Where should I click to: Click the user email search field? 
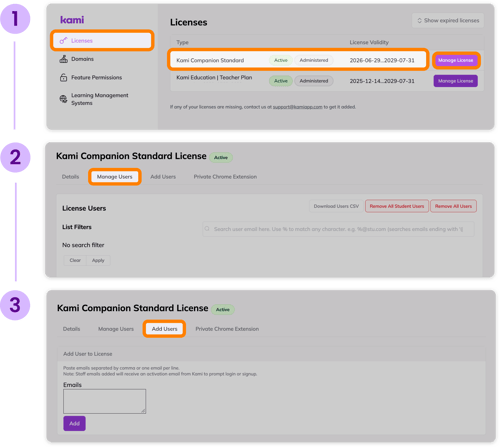pyautogui.click(x=338, y=229)
